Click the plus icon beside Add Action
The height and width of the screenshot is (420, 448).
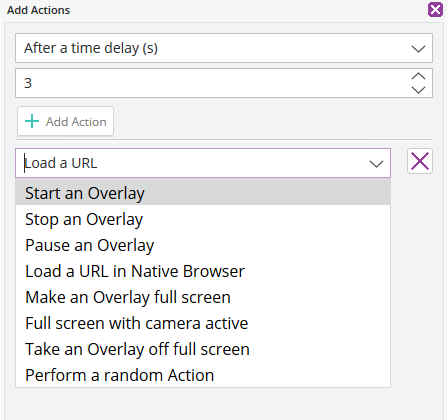tap(32, 121)
